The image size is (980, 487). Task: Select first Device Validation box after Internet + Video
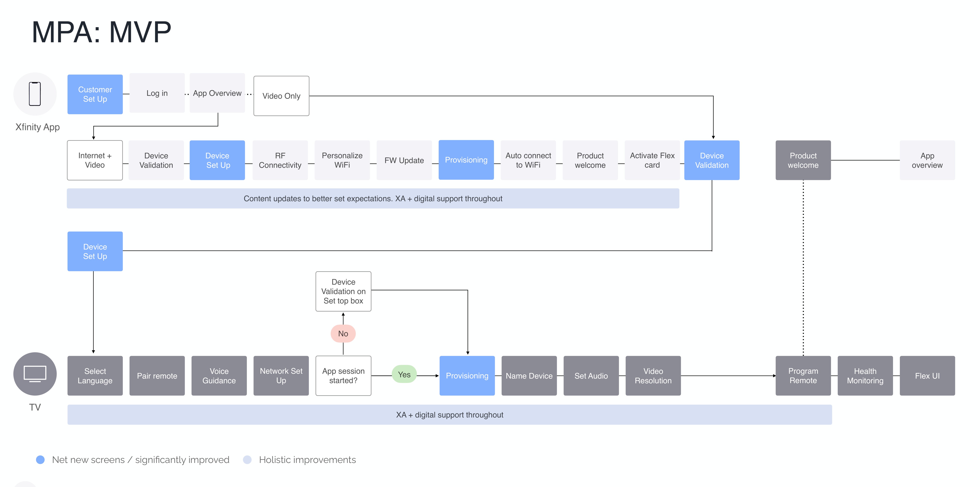[156, 160]
